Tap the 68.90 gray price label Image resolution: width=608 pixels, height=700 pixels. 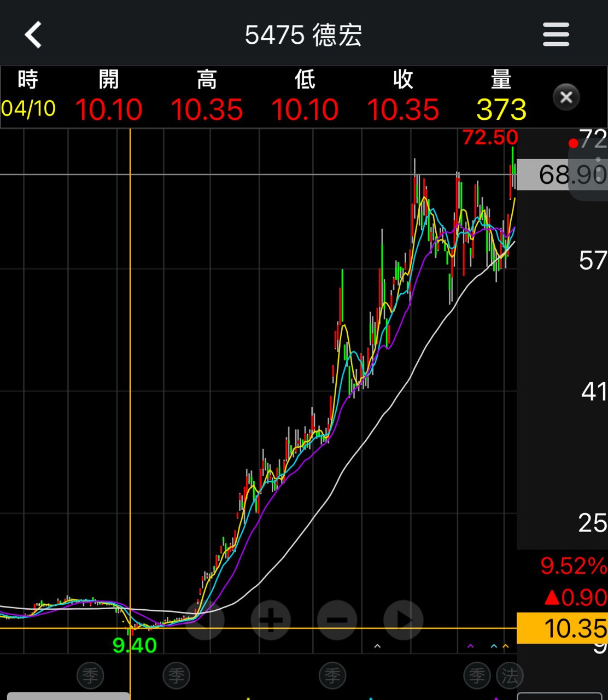563,175
